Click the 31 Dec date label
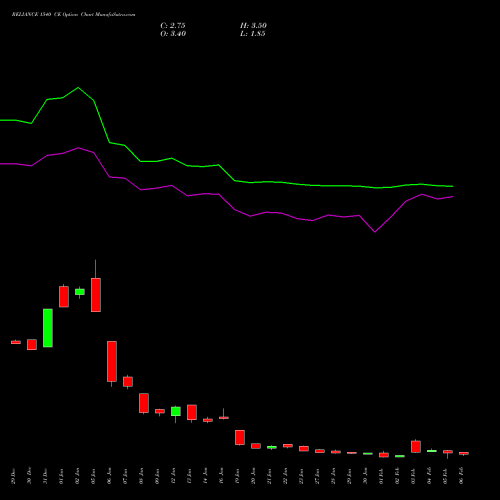The image size is (500, 500). click(45, 476)
